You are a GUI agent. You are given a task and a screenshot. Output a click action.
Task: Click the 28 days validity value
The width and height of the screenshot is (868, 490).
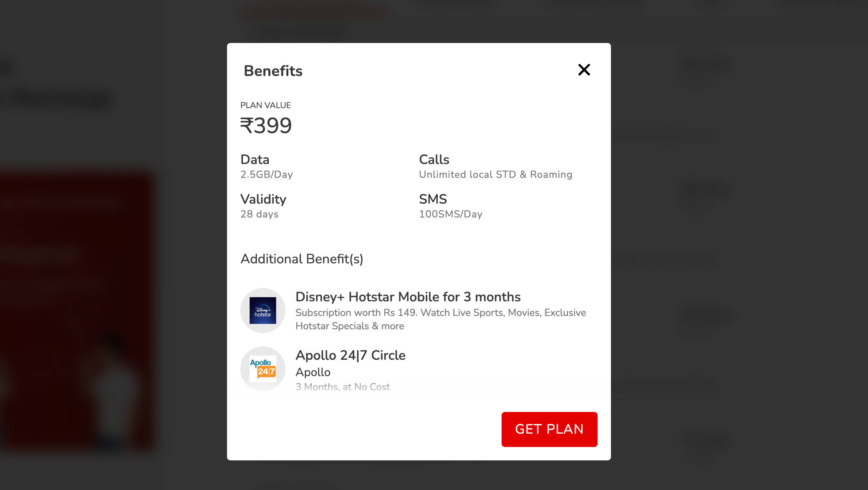click(x=259, y=214)
